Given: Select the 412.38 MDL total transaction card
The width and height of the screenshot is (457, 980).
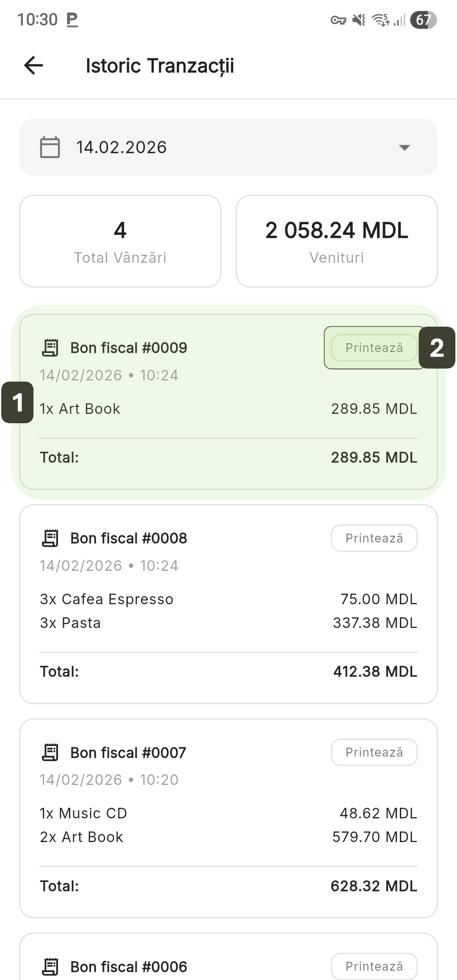Looking at the screenshot, I should pos(228,604).
